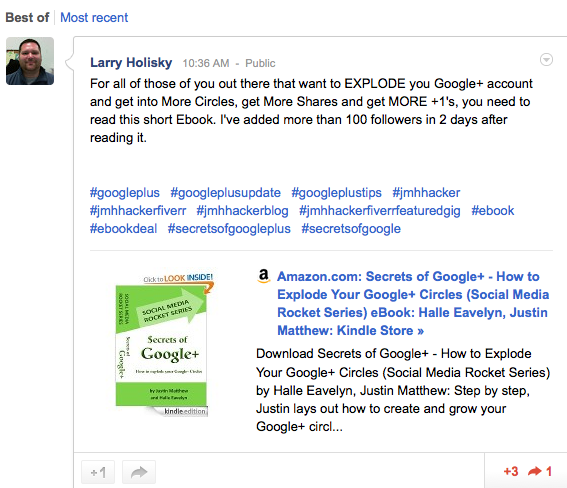Click the #jmhhacker hashtag
The height and width of the screenshot is (488, 567).
click(426, 193)
